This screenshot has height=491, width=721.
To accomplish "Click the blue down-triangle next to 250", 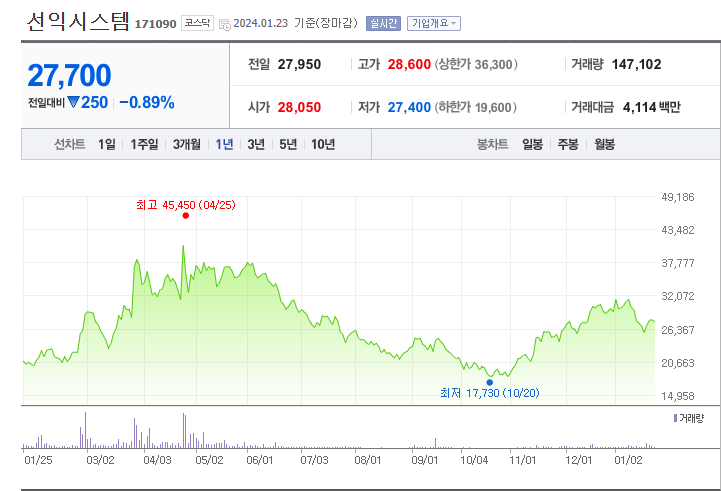I will [74, 102].
